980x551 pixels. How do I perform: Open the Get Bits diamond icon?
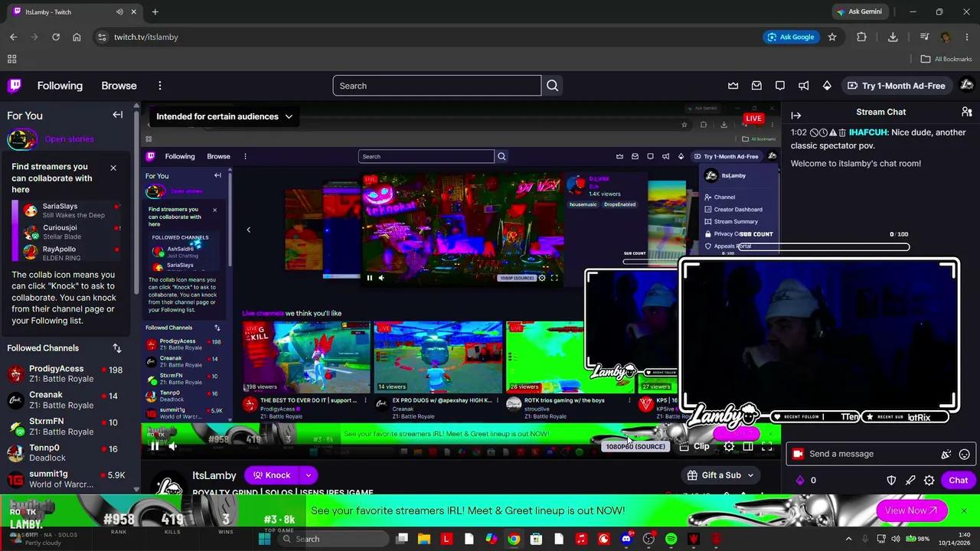(x=827, y=86)
